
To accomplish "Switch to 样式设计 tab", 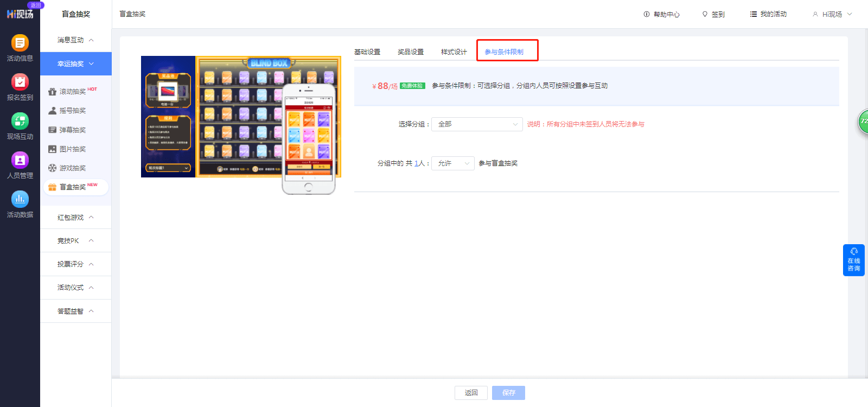I will point(454,52).
